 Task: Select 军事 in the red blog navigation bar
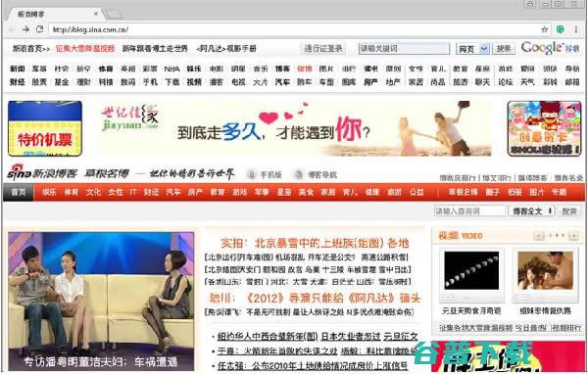click(x=262, y=192)
